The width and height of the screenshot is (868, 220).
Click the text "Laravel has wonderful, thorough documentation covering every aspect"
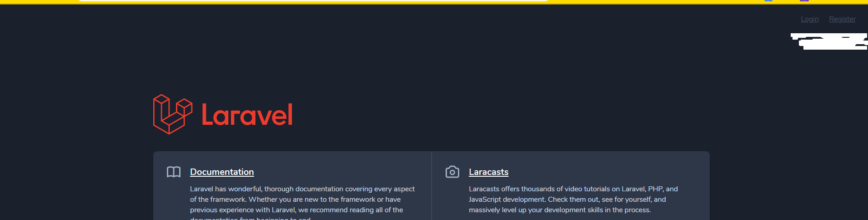tap(302, 189)
